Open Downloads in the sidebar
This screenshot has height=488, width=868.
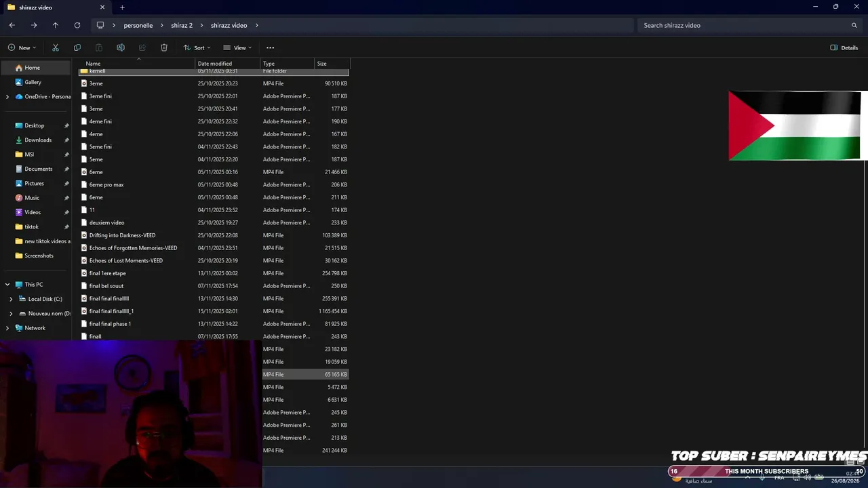(38, 140)
